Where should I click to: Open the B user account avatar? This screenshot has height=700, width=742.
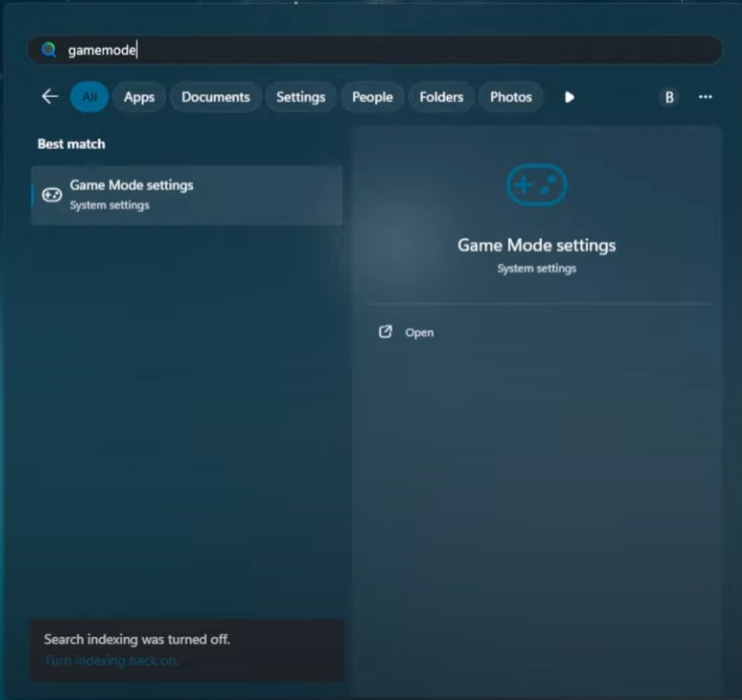[669, 97]
